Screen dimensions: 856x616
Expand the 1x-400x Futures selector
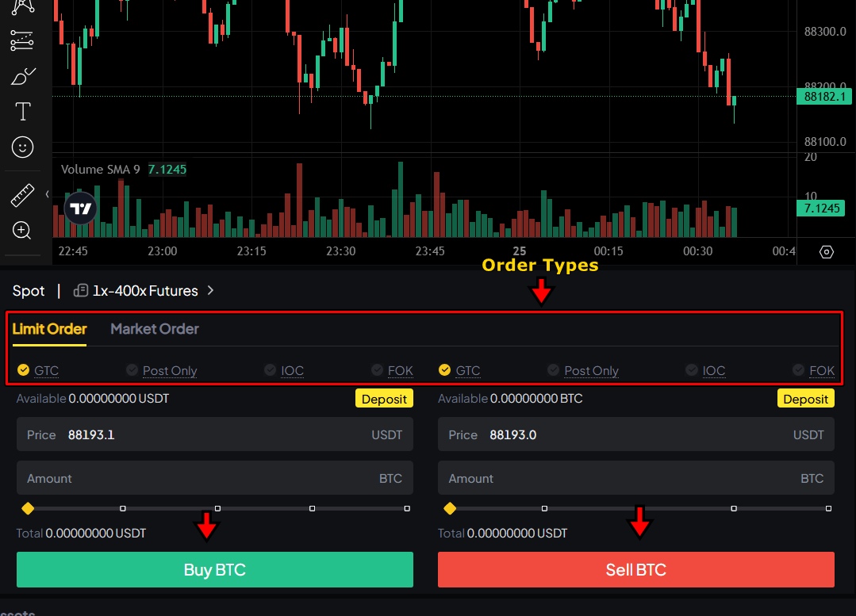145,290
